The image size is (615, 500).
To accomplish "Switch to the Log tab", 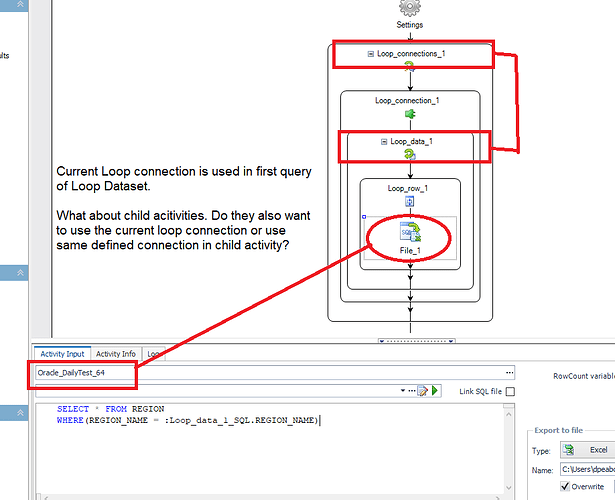I will [x=153, y=354].
